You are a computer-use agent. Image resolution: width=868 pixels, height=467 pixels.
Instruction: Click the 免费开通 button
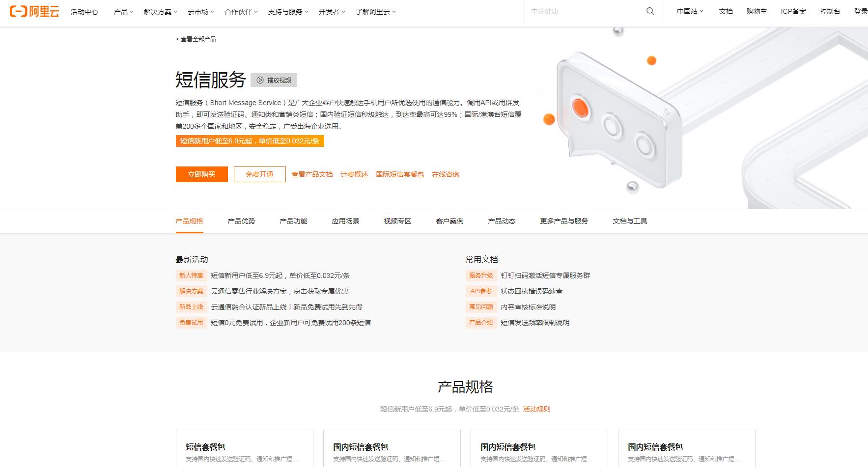259,174
